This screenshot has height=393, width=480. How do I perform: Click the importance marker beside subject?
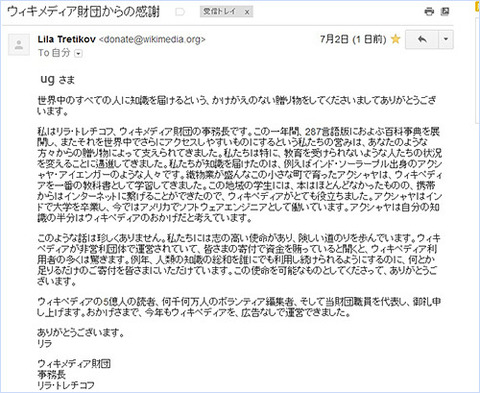tap(180, 12)
